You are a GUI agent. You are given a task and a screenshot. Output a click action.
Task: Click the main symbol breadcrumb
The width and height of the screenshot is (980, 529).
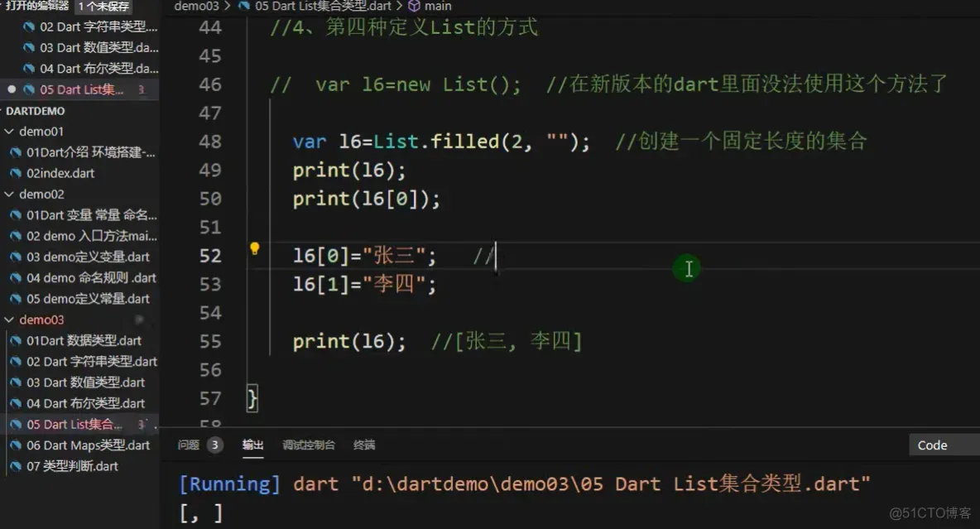[438, 6]
